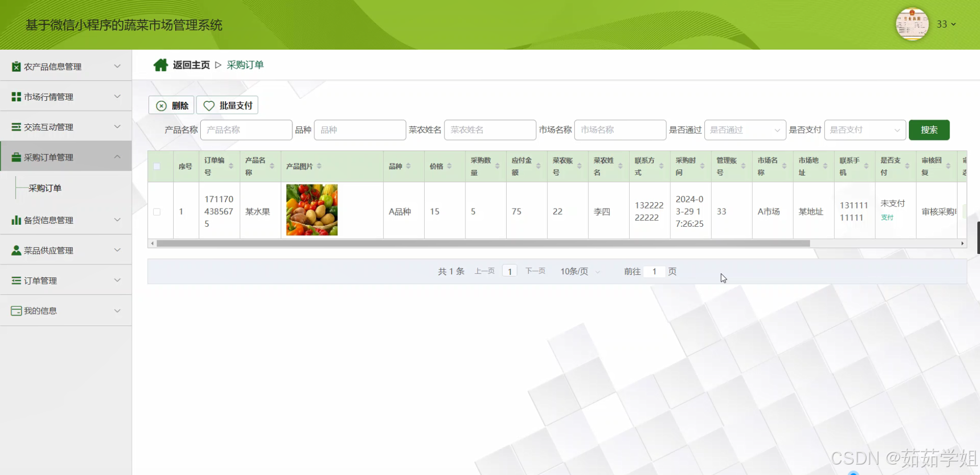Image resolution: width=980 pixels, height=475 pixels.
Task: Sort by 采购时间 column arrows
Action: coord(702,166)
